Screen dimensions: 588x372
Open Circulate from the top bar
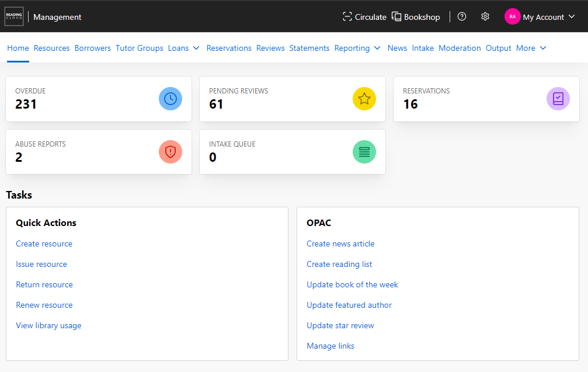364,17
